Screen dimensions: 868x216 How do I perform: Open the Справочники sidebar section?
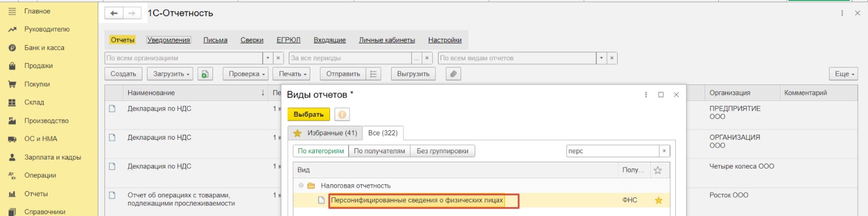(x=45, y=212)
